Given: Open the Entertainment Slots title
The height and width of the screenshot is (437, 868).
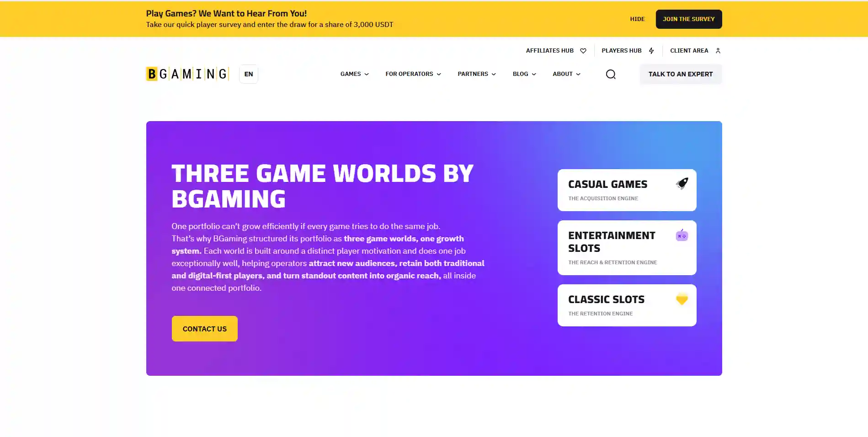Looking at the screenshot, I should (612, 241).
